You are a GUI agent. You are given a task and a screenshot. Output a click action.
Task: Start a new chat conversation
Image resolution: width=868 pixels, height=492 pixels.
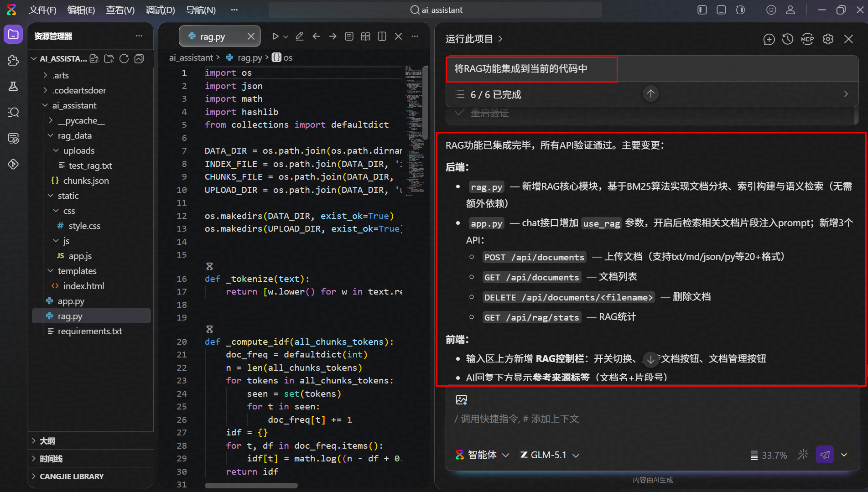769,39
